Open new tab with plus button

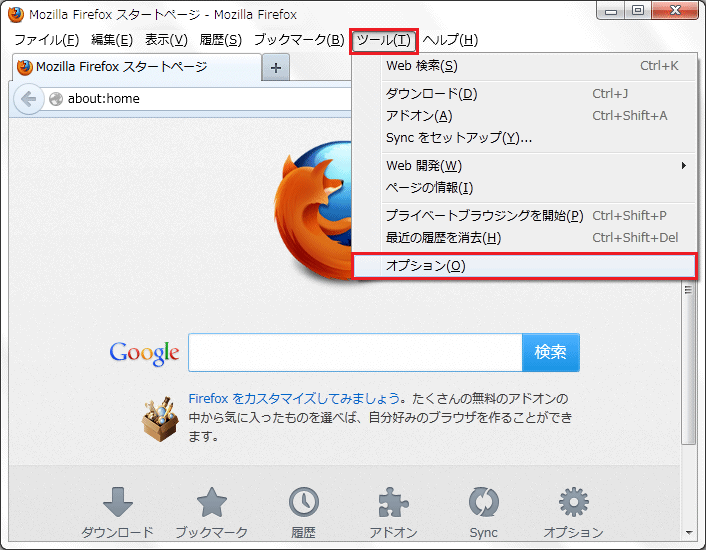tap(276, 67)
